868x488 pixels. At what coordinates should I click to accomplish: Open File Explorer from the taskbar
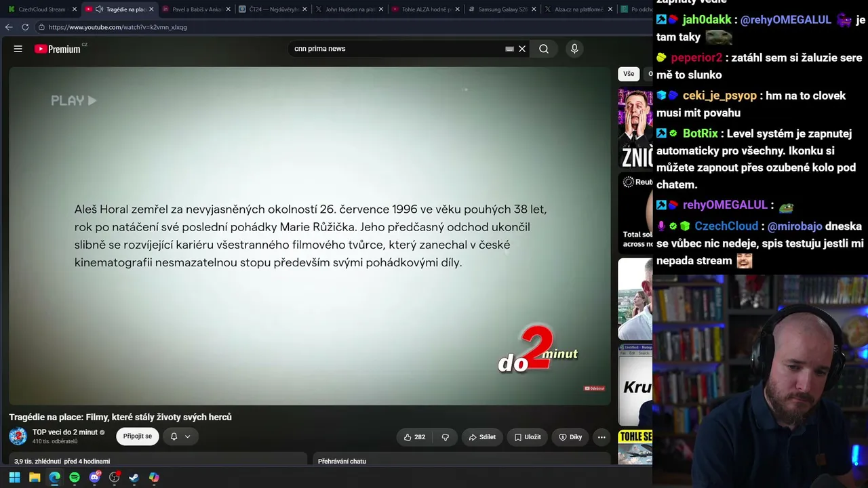[x=35, y=477]
